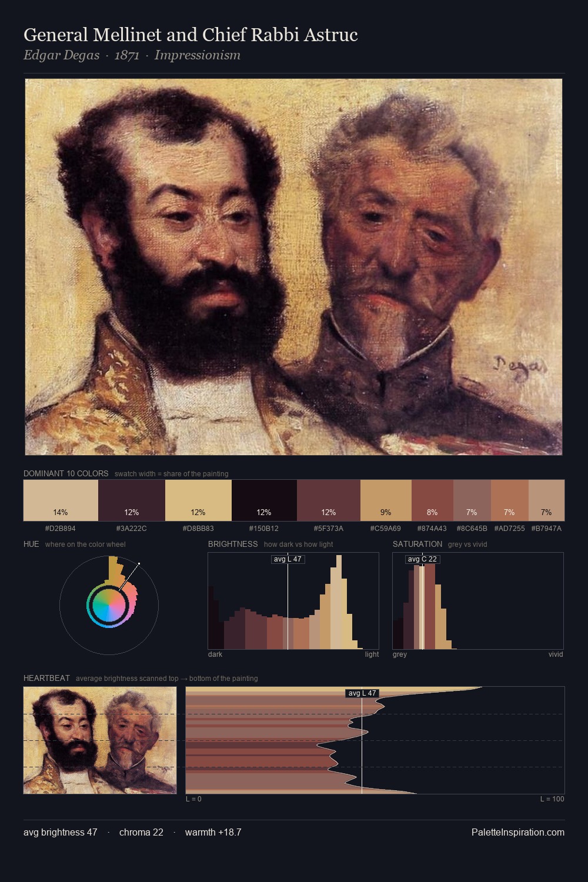Open the small painting thumbnail in Heartbeat
588x882 pixels.
tap(100, 740)
